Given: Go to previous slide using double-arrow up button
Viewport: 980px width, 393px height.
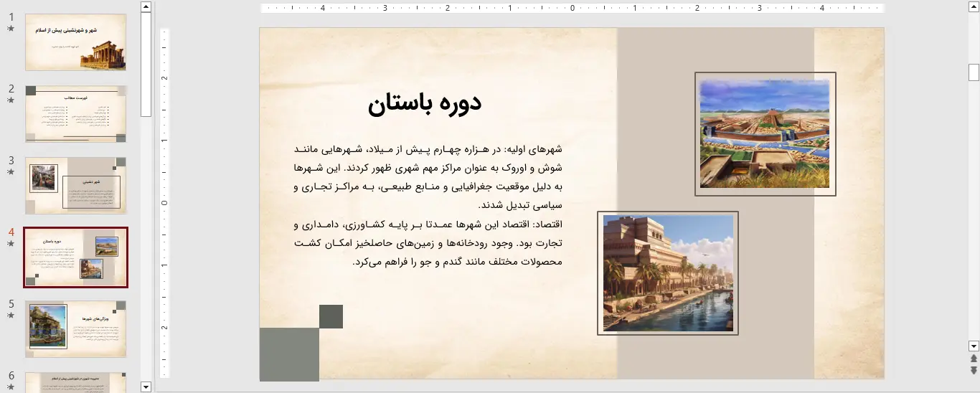Looking at the screenshot, I should click(974, 358).
